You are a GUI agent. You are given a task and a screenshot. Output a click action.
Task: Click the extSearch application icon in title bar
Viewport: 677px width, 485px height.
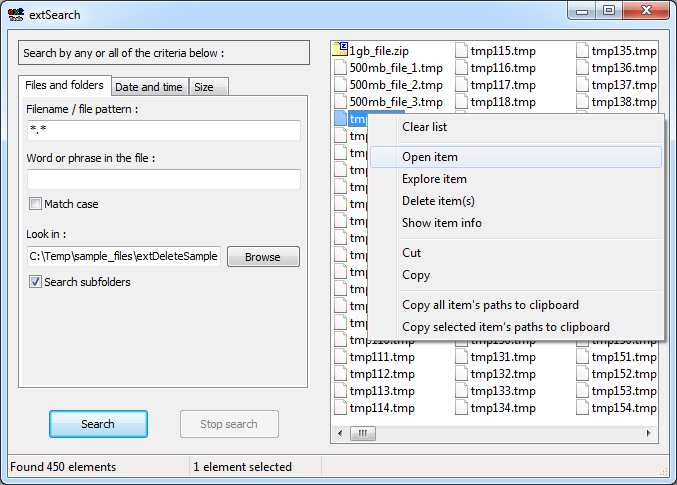(16, 15)
